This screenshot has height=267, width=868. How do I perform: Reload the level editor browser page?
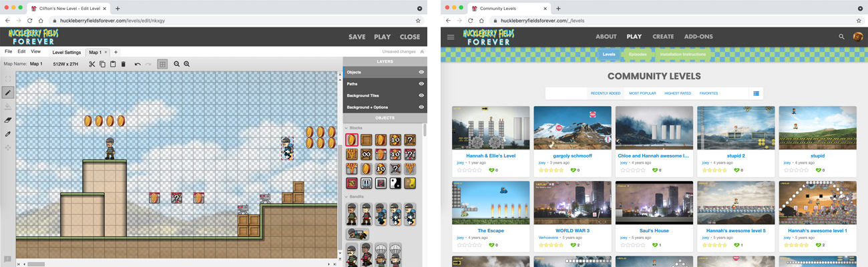(29, 21)
